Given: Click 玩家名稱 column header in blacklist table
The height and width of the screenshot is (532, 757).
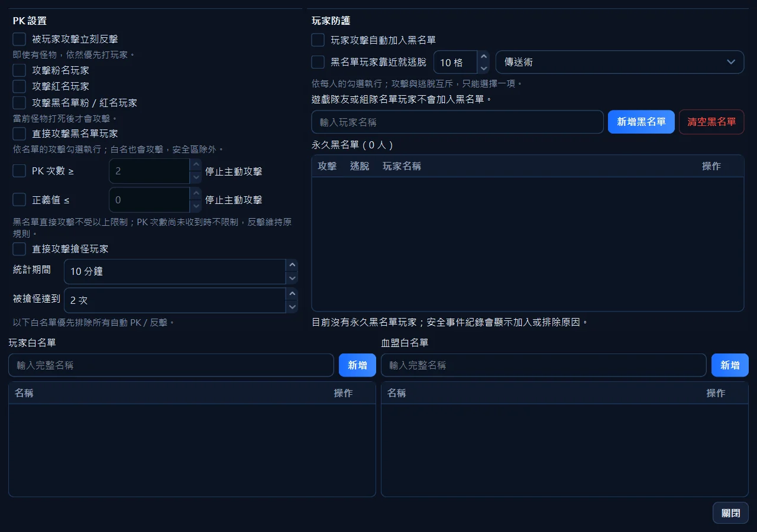Looking at the screenshot, I should (x=402, y=166).
